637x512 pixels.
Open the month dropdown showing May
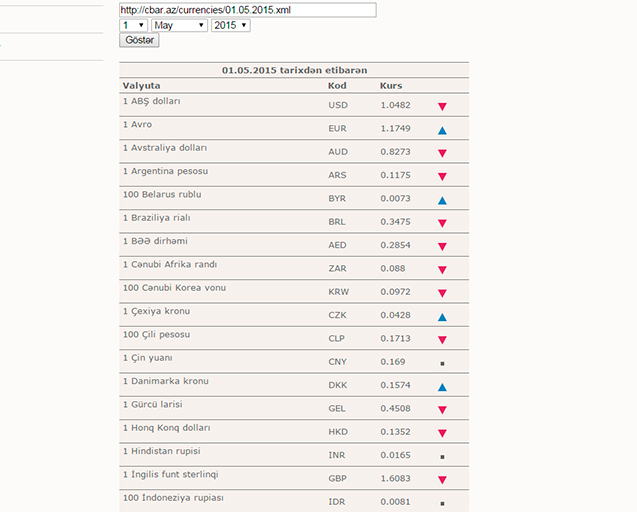click(x=179, y=25)
